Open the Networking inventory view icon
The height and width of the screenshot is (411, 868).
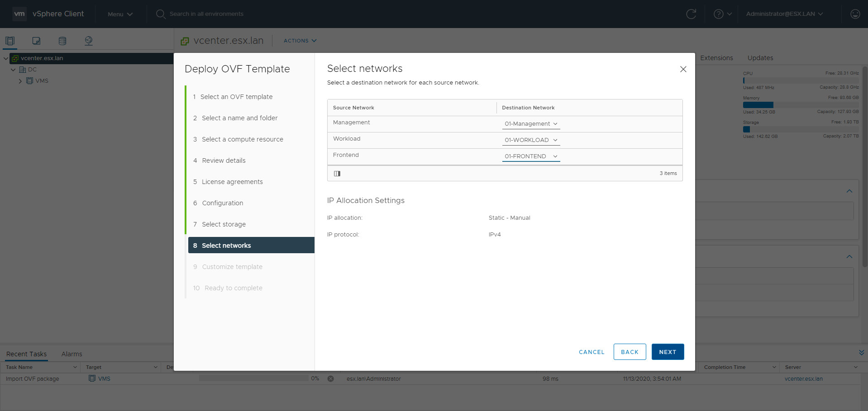(x=89, y=41)
